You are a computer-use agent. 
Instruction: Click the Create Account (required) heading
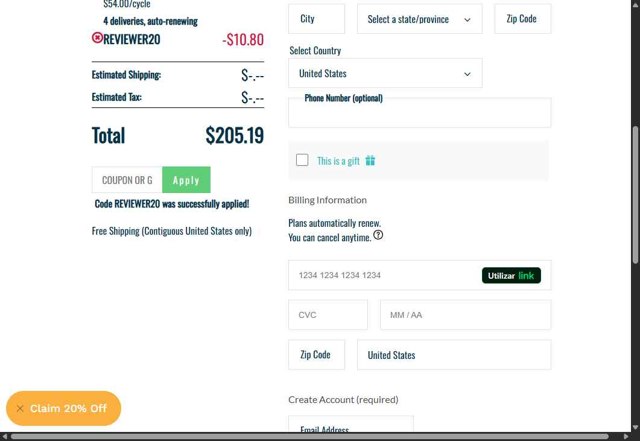coord(343,400)
